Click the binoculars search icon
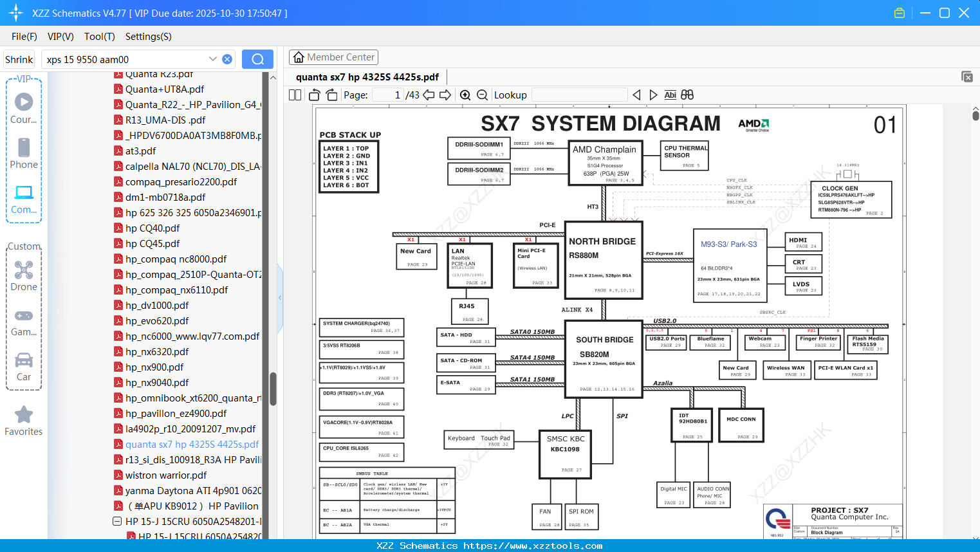 (687, 95)
